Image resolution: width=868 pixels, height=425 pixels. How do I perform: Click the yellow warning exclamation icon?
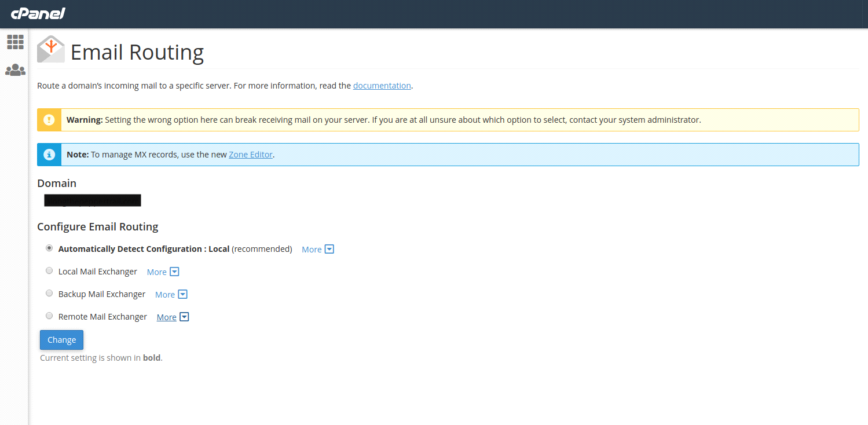click(x=49, y=119)
